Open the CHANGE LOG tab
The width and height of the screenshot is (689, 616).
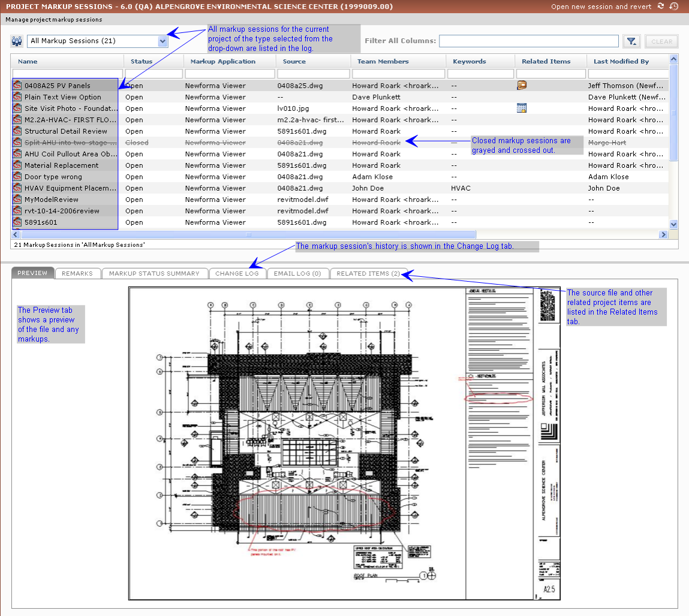(237, 273)
